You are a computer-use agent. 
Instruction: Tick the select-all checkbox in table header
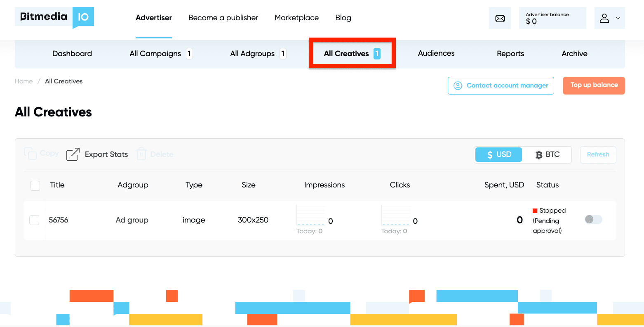tap(35, 185)
